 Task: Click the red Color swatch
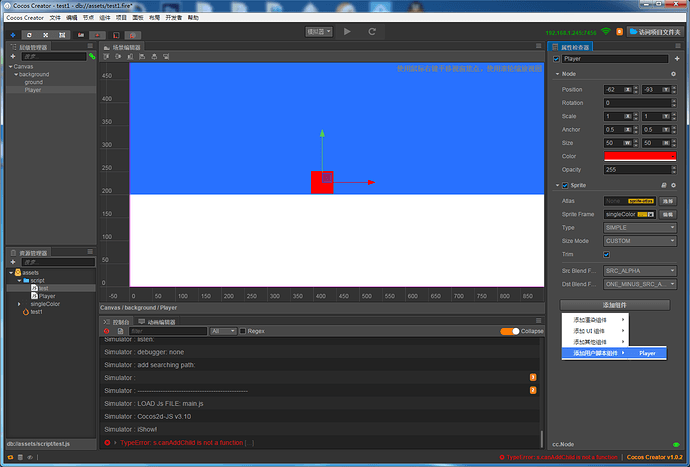[x=640, y=156]
